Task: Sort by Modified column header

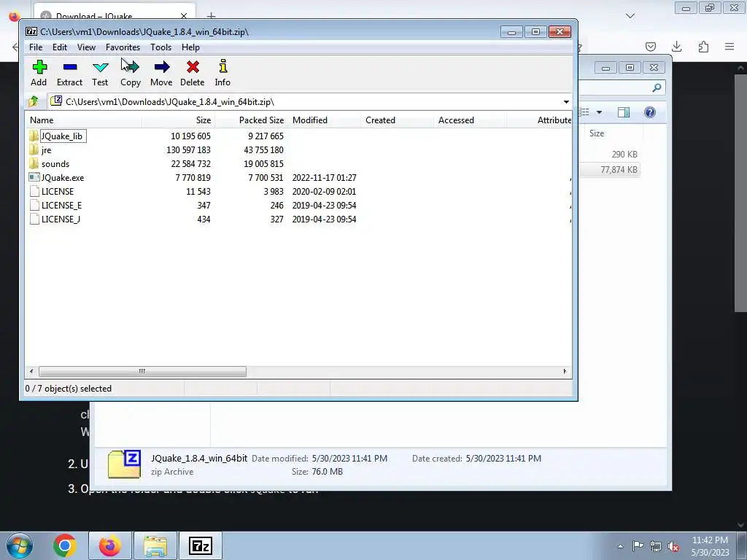Action: click(324, 120)
